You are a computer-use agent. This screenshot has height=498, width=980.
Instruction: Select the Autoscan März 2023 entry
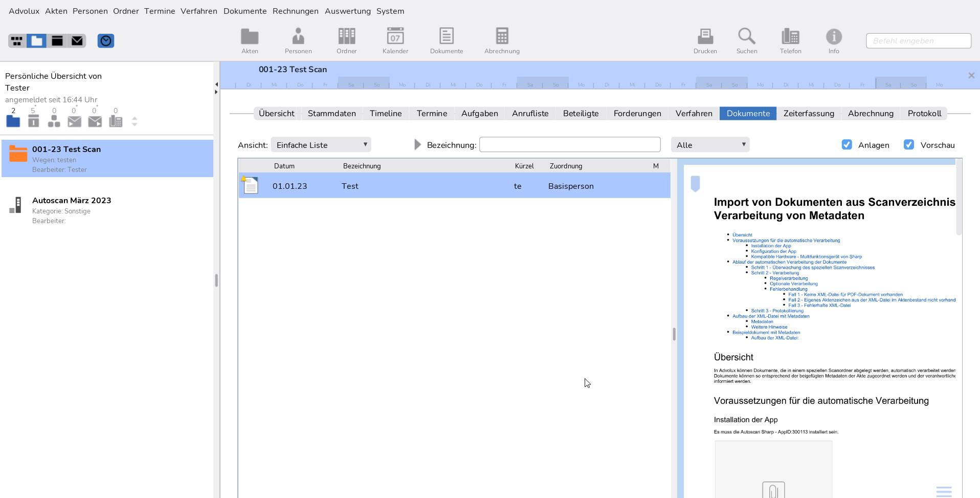107,210
